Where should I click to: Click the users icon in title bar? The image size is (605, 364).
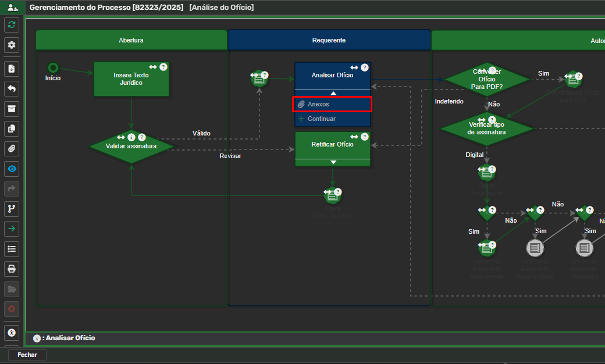[12, 8]
